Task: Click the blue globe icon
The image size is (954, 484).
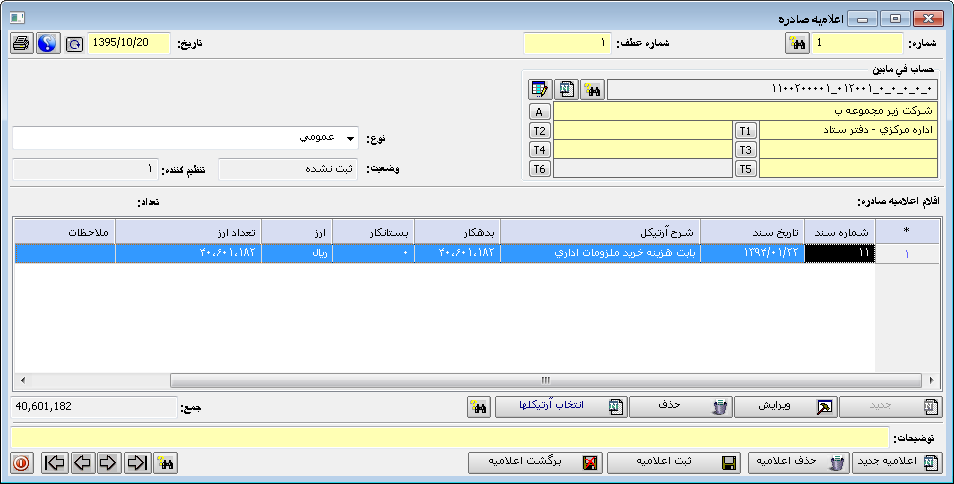Action: tap(47, 44)
